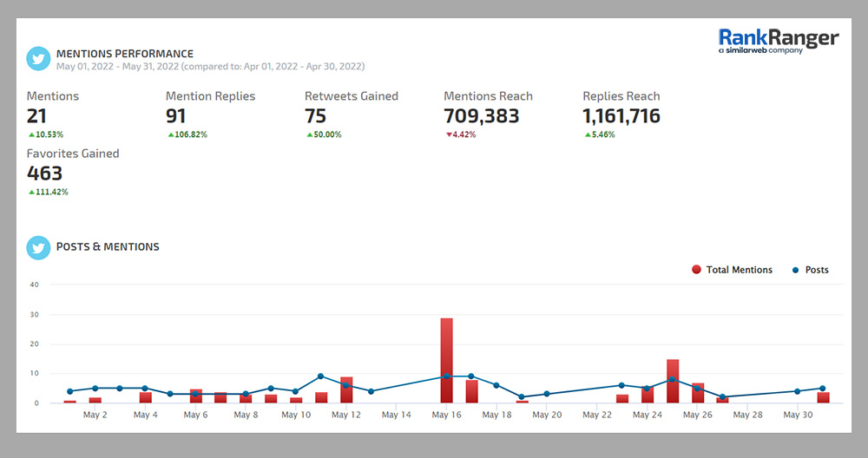Click the Replies Reach value 1,161,716
The width and height of the screenshot is (868, 458).
point(621,116)
